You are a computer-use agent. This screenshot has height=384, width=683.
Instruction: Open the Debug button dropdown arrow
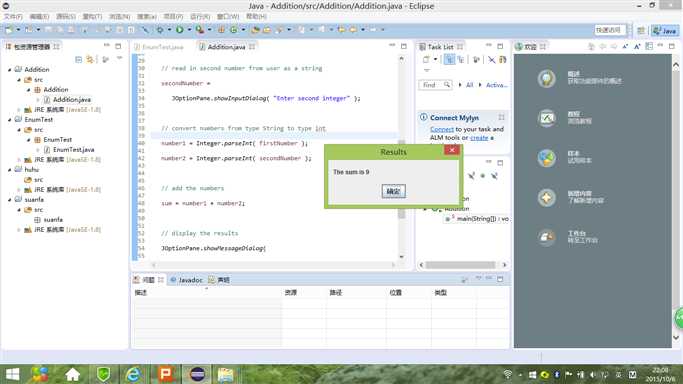[x=169, y=30]
